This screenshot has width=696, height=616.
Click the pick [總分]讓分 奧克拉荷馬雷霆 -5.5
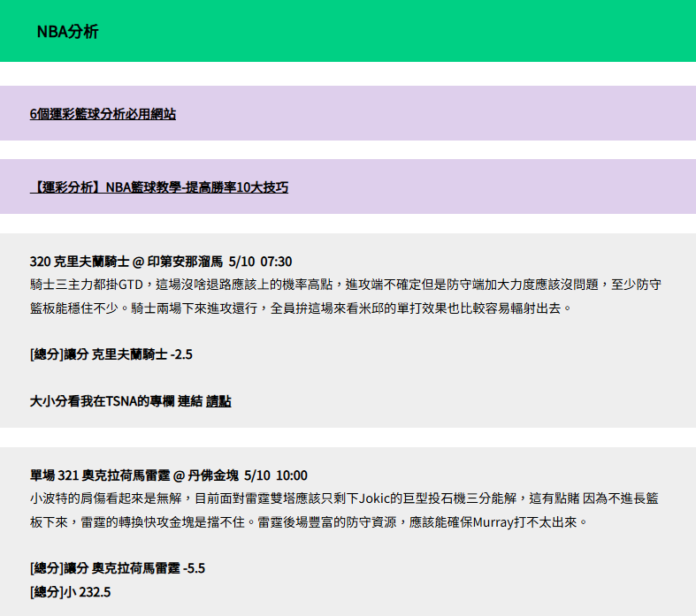point(118,568)
